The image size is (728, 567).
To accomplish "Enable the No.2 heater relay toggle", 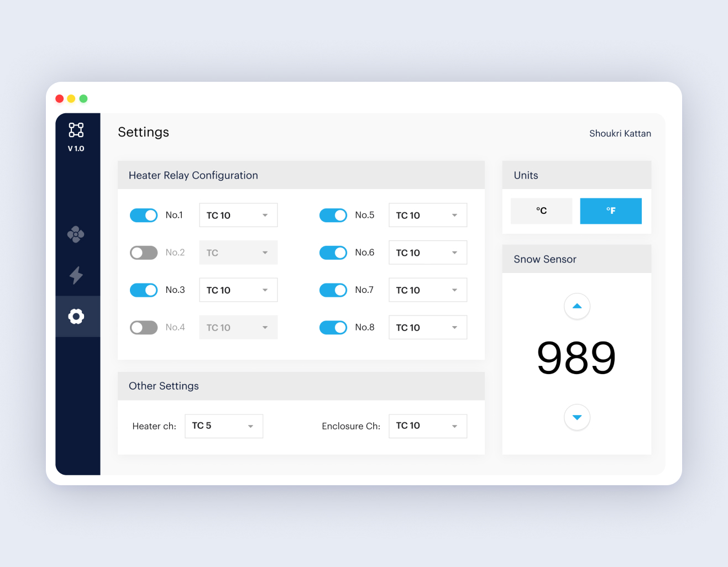I will click(144, 253).
